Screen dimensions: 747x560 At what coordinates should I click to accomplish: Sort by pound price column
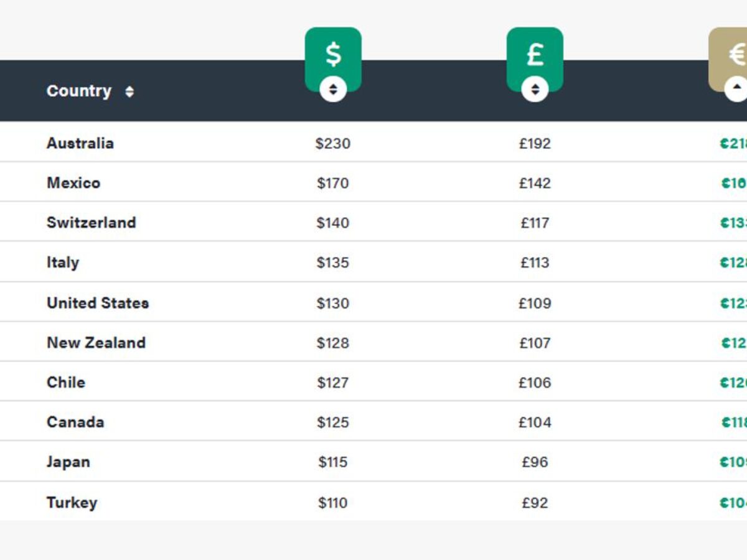[535, 89]
